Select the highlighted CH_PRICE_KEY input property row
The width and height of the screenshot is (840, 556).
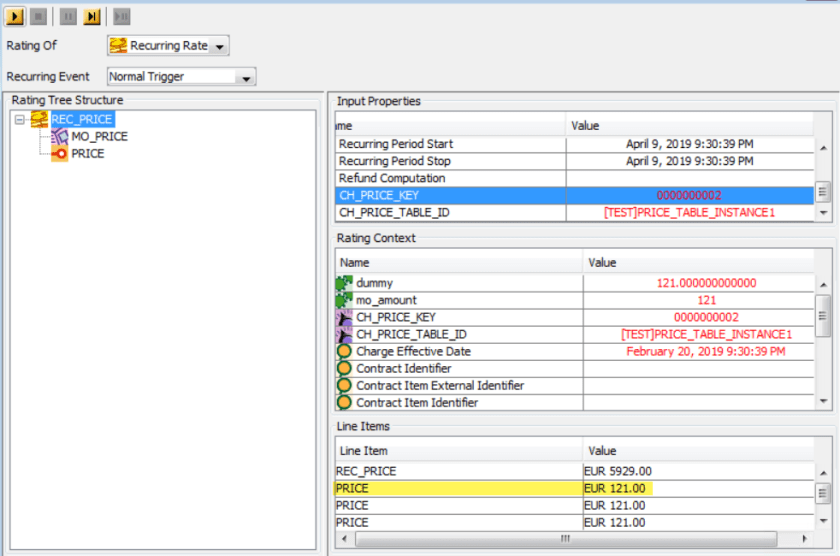(x=450, y=195)
